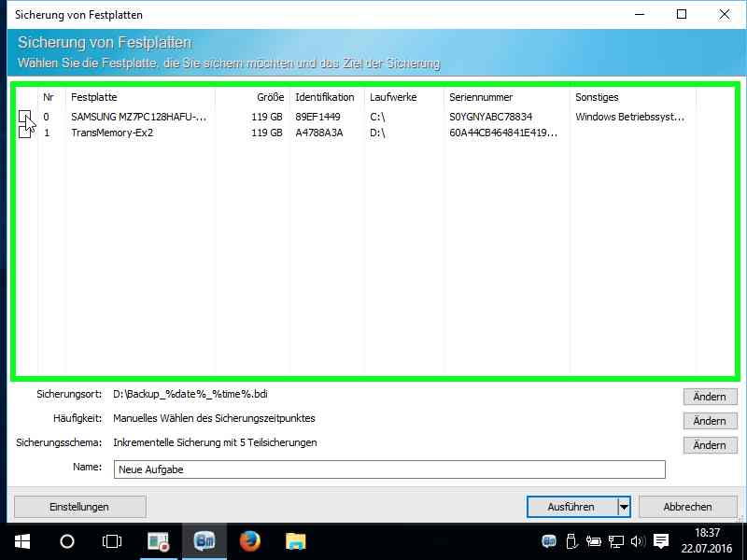Maximize the Sicherung von Festplatten window

682,15
